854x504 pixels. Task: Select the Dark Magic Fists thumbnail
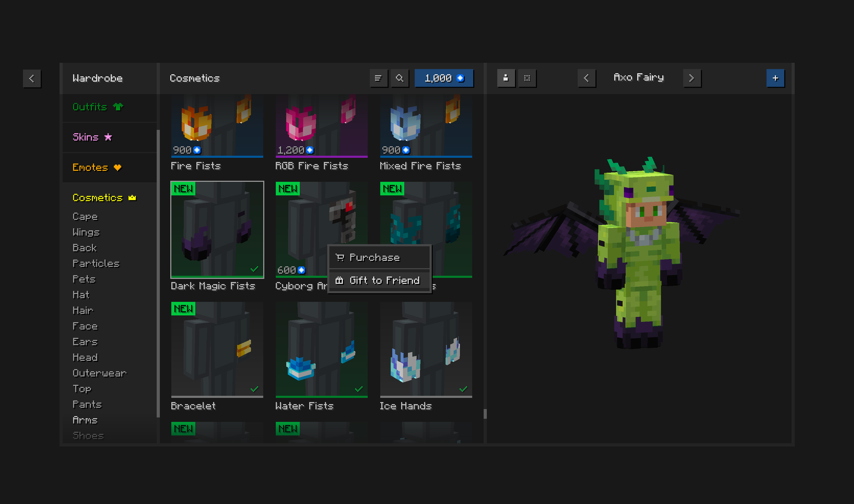click(x=217, y=230)
